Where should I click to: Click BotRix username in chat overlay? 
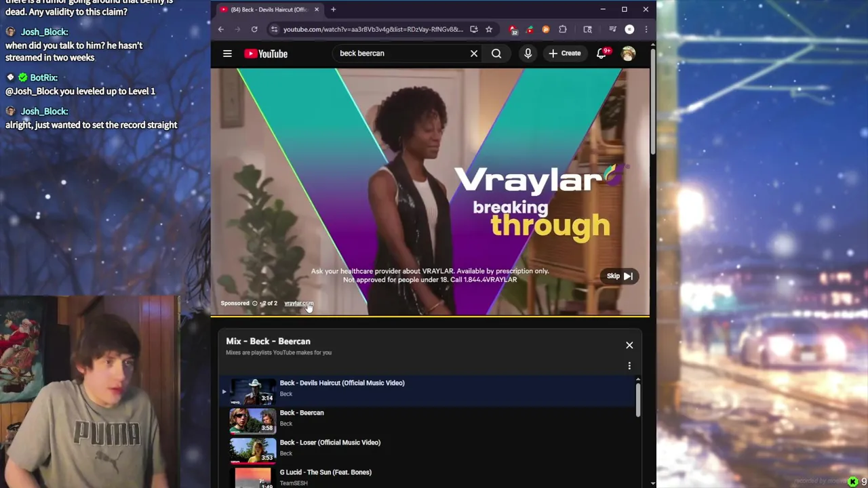(43, 77)
